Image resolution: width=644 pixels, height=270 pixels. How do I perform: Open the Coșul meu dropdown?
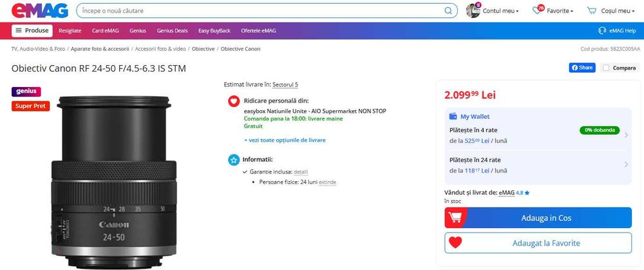tap(618, 11)
